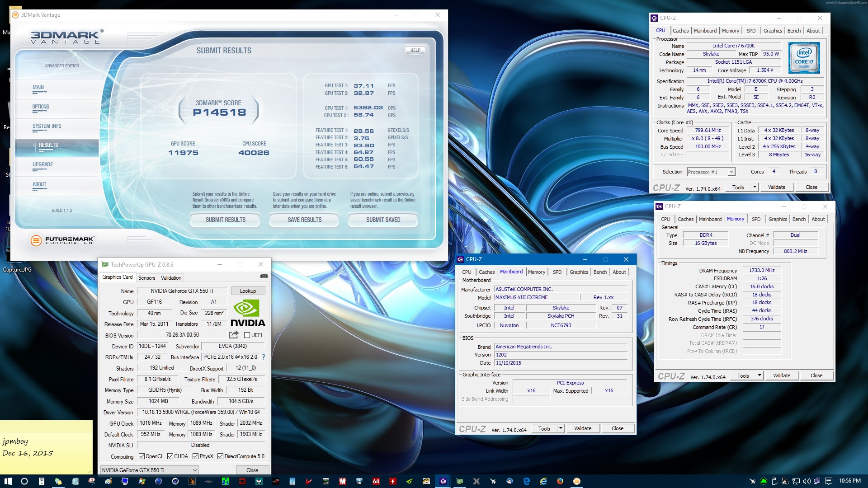Click SUBMIT SAVED button in 3DMark
The width and height of the screenshot is (868, 488).
pos(383,220)
